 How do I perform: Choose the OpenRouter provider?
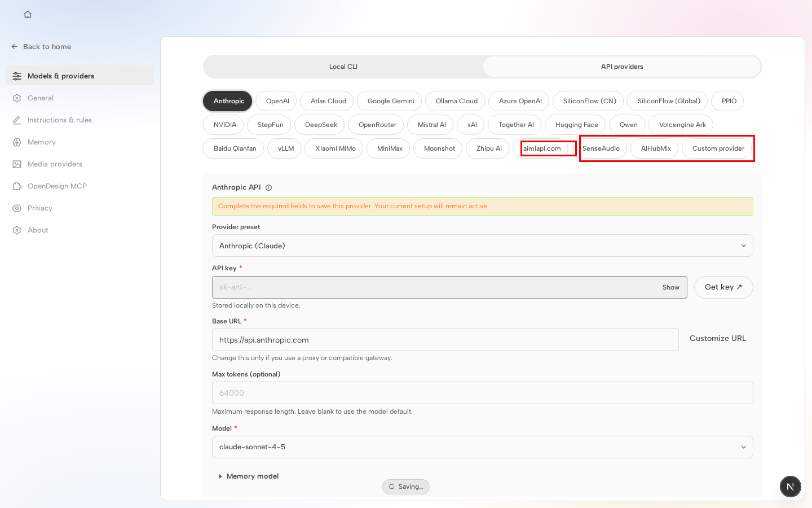point(377,125)
